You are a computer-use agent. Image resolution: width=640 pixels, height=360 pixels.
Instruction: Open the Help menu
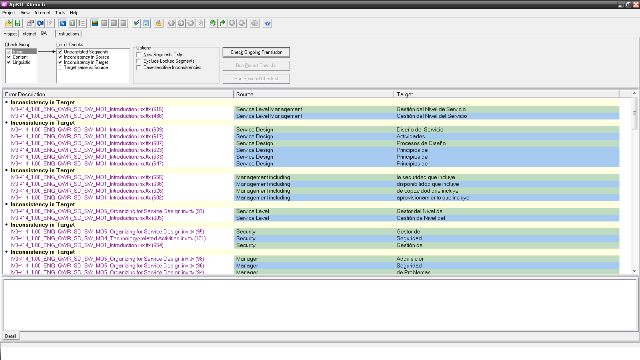pos(73,13)
